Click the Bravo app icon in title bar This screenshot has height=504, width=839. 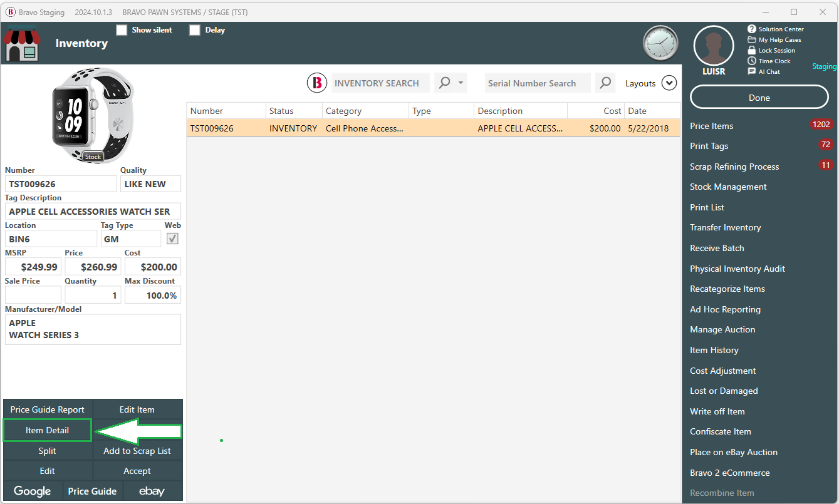(x=11, y=12)
